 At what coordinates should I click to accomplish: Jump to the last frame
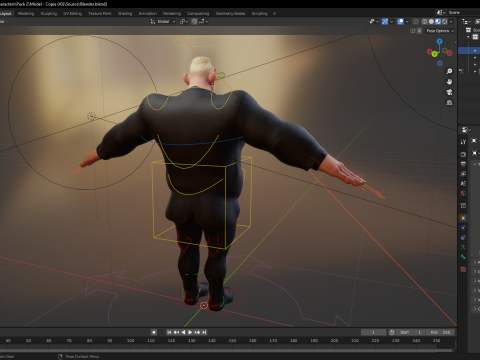coord(204,332)
